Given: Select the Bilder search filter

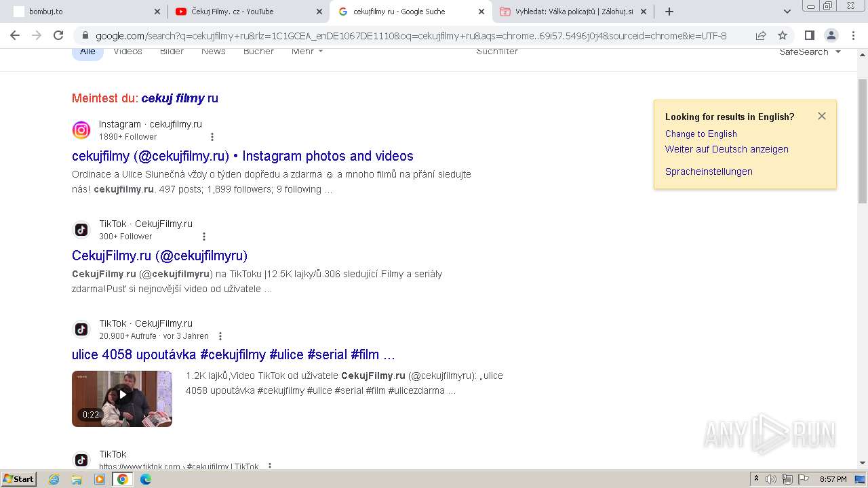Looking at the screenshot, I should tap(172, 52).
